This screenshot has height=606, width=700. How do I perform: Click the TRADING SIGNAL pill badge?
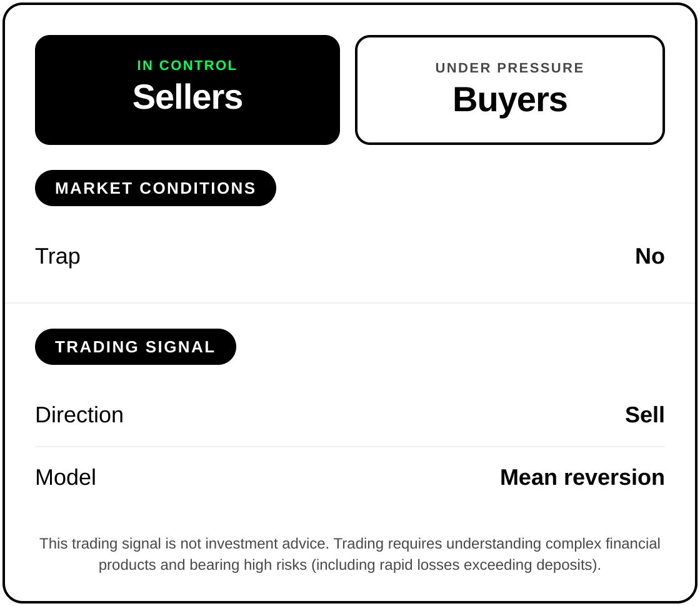click(x=136, y=347)
